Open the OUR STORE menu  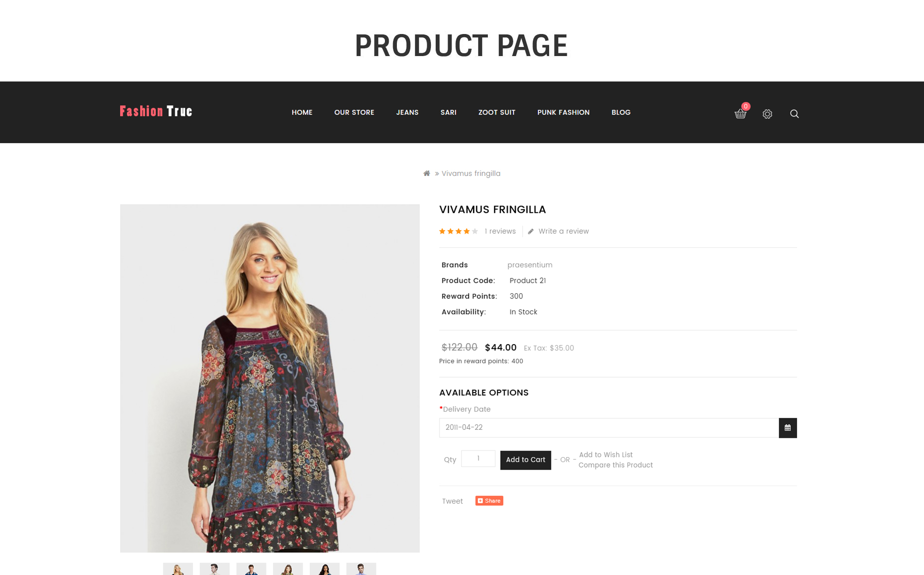tap(354, 113)
